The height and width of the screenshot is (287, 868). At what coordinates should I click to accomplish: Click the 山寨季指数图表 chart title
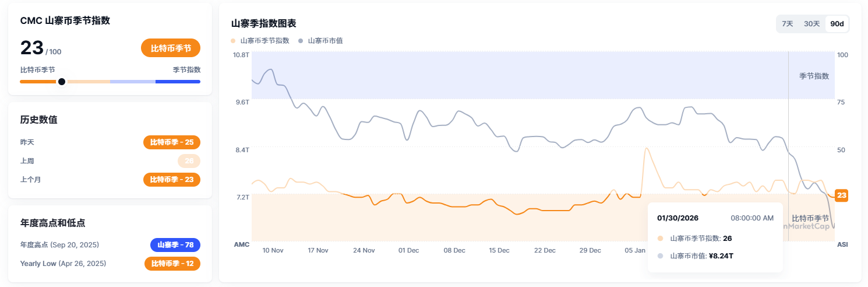(264, 24)
